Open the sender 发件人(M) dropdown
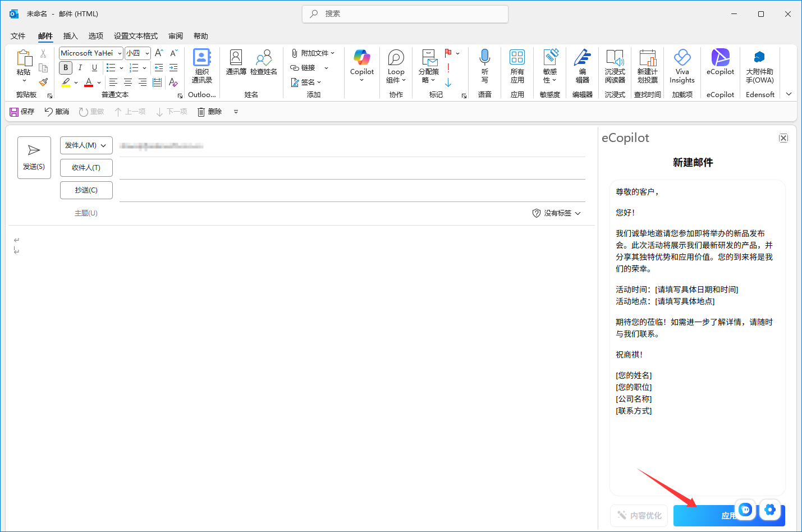Viewport: 802px width, 532px height. (x=86, y=145)
